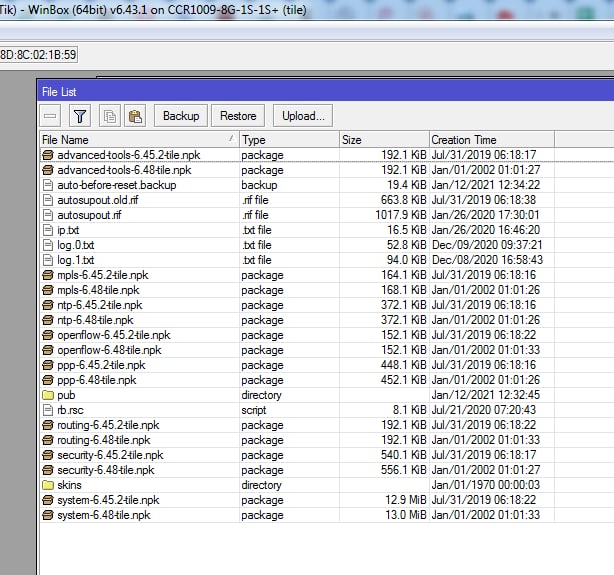Click creation time Jan/12/2021 12:34:22
614x575 pixels.
point(486,185)
